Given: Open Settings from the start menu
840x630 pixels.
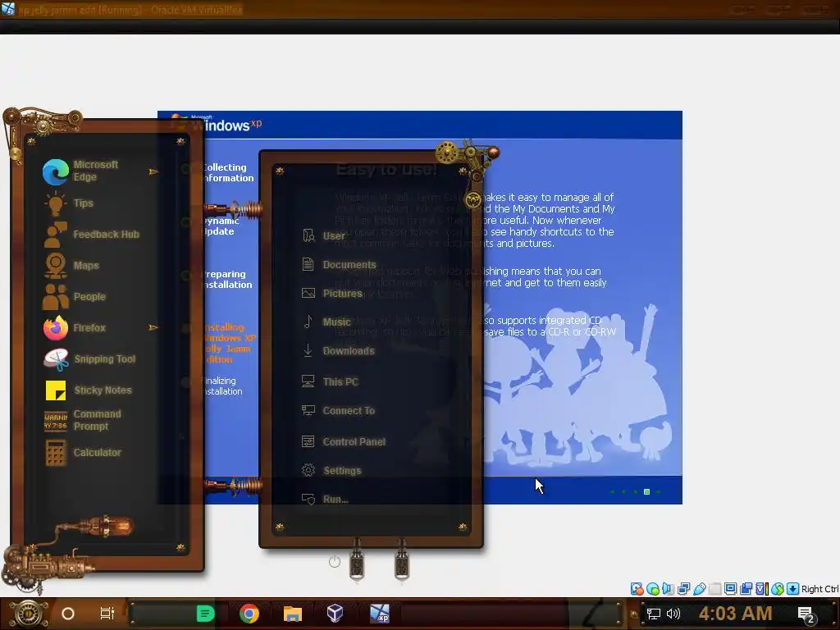Looking at the screenshot, I should (x=331, y=471).
